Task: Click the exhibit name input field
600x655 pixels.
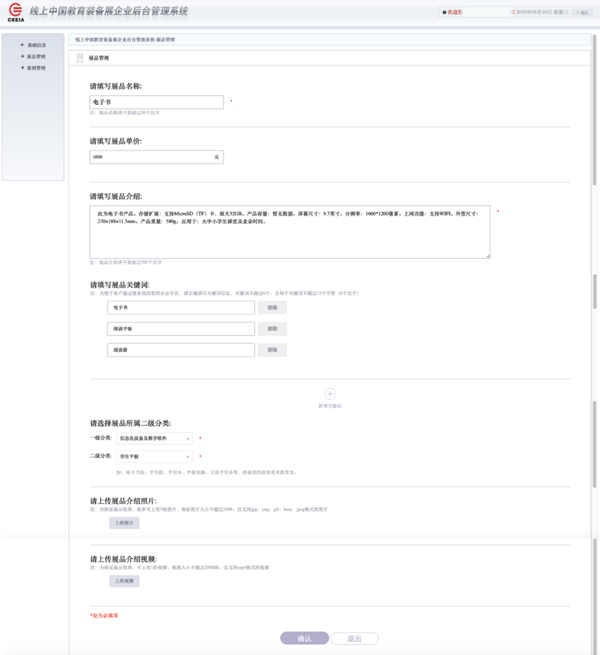Action: [156, 102]
